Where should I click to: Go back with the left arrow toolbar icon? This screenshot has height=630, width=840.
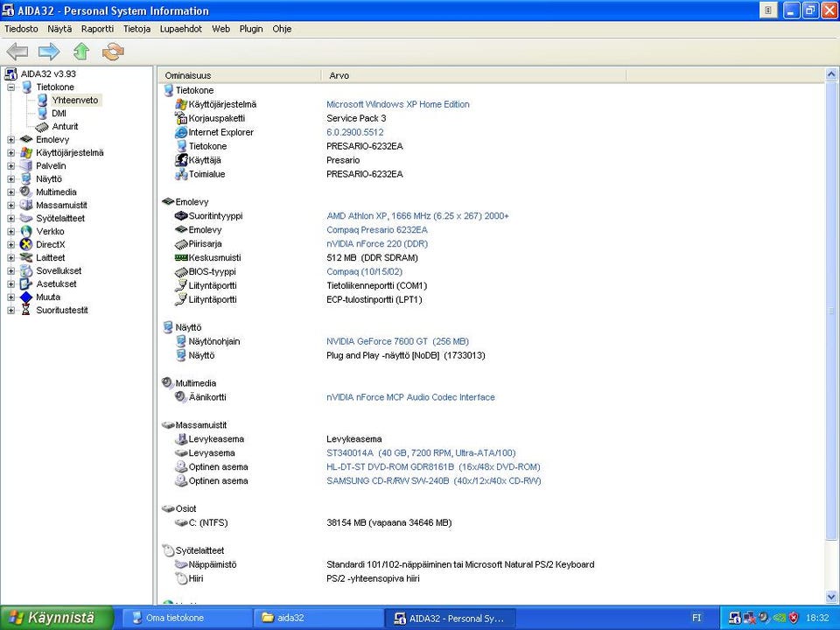click(17, 52)
